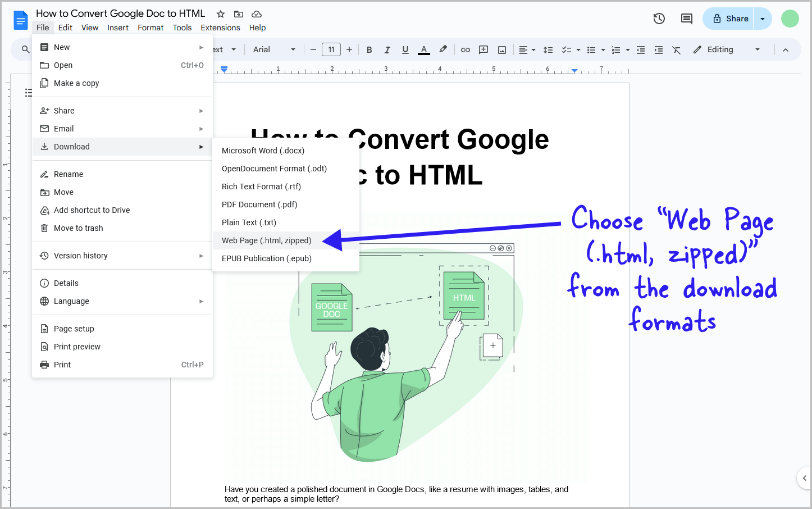This screenshot has height=509, width=812.
Task: Download as Plain Text (.txt)
Action: 286,222
